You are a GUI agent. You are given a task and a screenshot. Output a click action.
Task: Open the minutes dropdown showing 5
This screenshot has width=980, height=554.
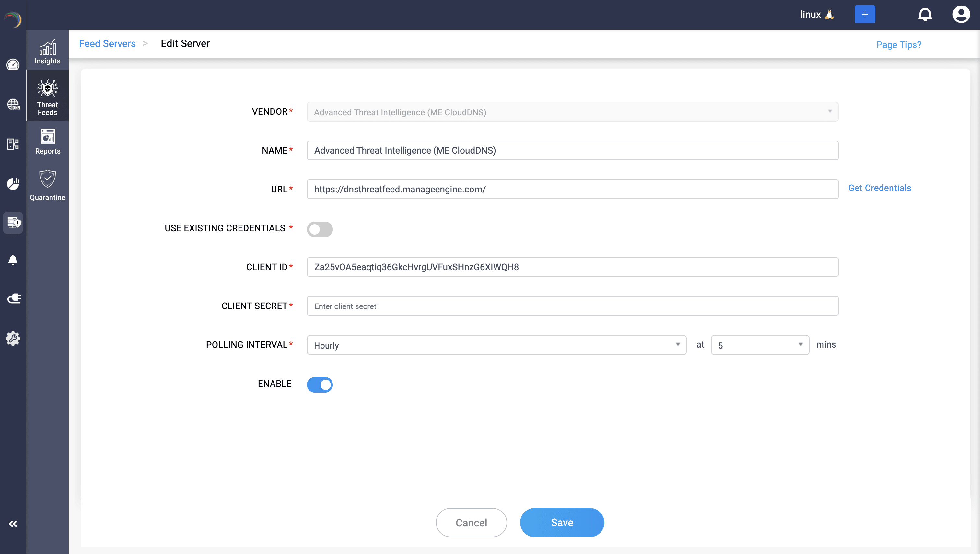[x=760, y=345]
